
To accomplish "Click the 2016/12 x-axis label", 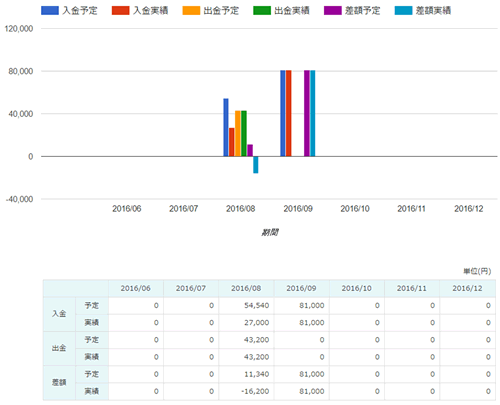I will tap(469, 209).
